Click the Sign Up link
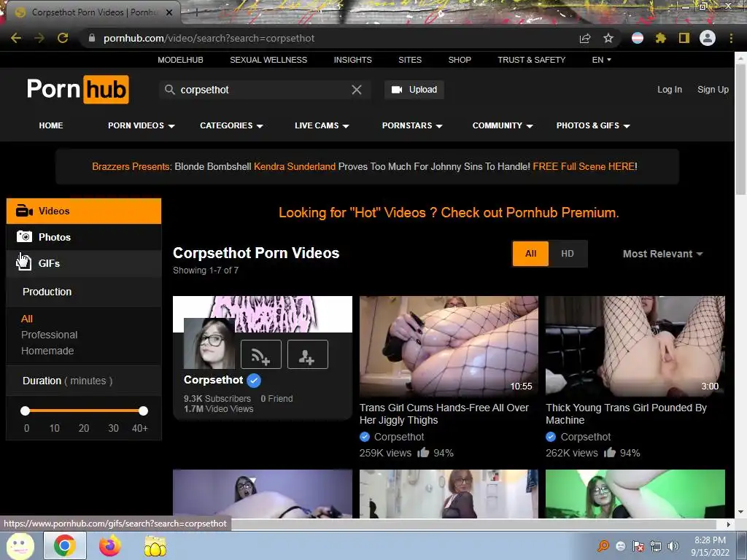This screenshot has height=560, width=747. pyautogui.click(x=713, y=90)
